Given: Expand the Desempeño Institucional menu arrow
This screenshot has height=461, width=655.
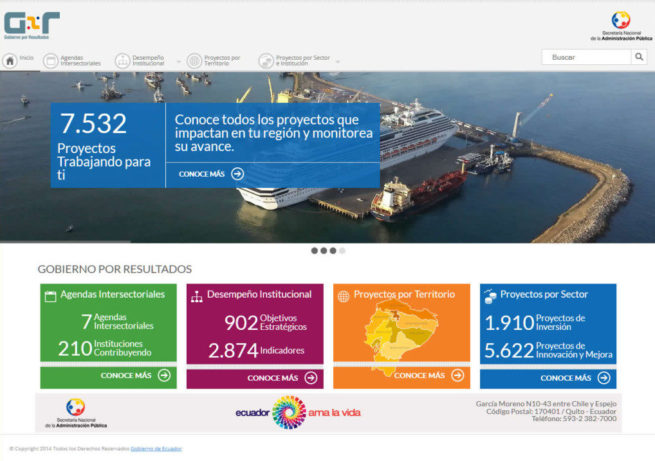Looking at the screenshot, I should tap(179, 62).
